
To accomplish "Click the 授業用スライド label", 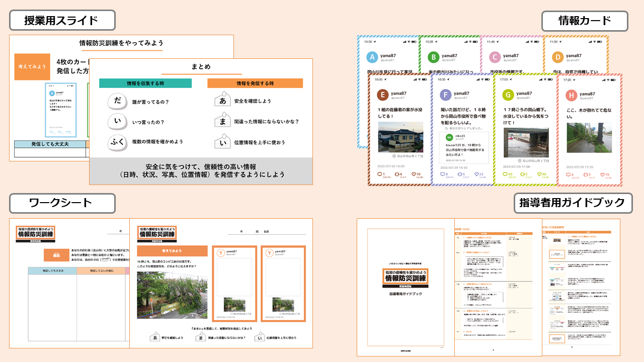I will click(x=62, y=21).
